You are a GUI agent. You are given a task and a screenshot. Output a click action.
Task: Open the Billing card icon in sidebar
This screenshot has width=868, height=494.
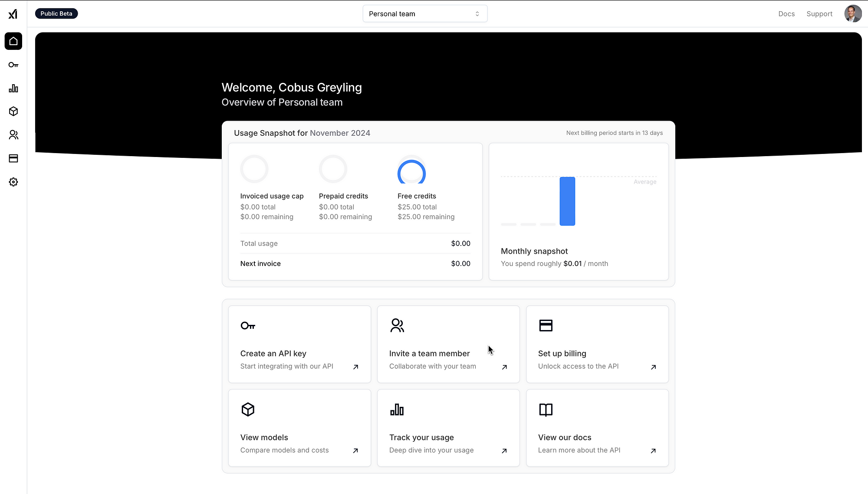tap(13, 158)
